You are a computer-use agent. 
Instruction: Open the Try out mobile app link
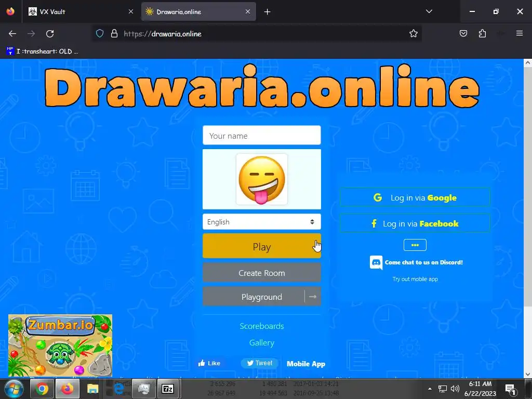(415, 279)
